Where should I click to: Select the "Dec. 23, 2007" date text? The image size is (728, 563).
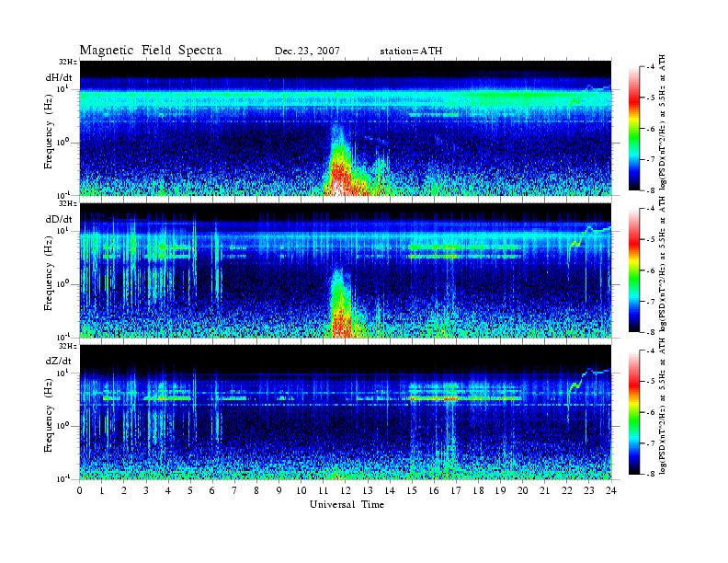(x=307, y=52)
